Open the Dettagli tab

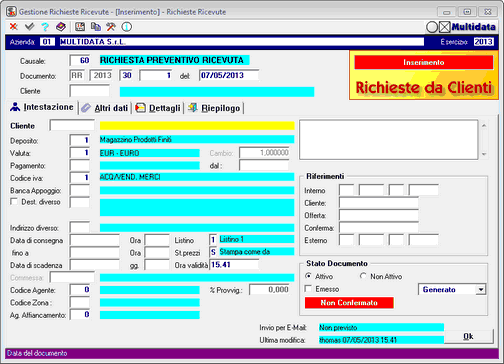[x=158, y=108]
